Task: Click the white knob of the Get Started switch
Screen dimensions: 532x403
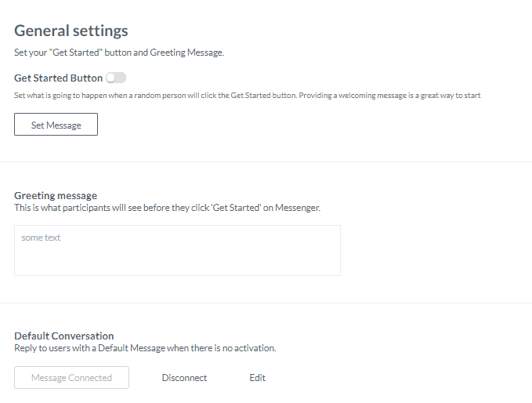Action: coord(111,78)
